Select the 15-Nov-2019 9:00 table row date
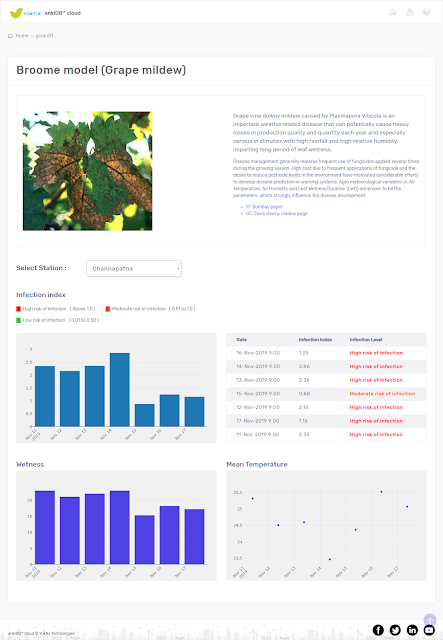 258,394
